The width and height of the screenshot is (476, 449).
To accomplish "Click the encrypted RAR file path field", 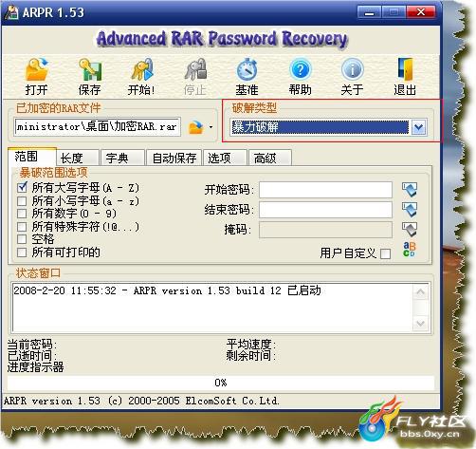I will 98,127.
